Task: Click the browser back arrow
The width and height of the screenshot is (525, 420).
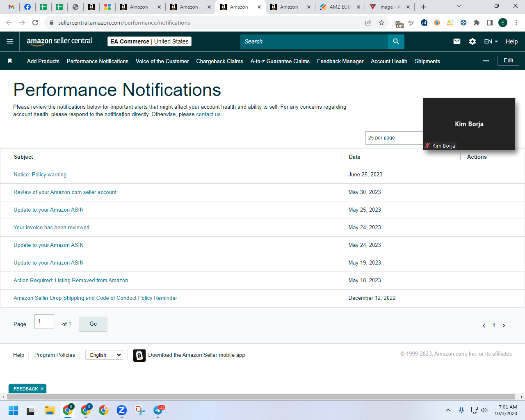Action: click(9, 23)
